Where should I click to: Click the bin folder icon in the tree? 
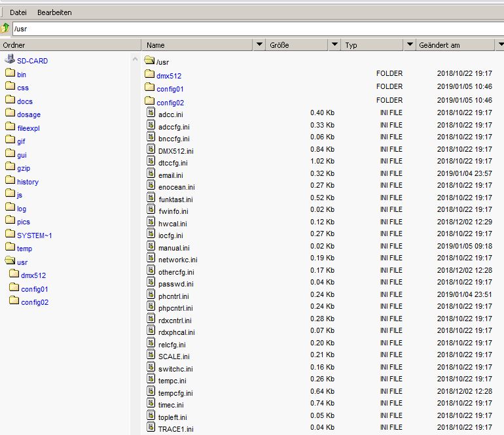pos(10,73)
